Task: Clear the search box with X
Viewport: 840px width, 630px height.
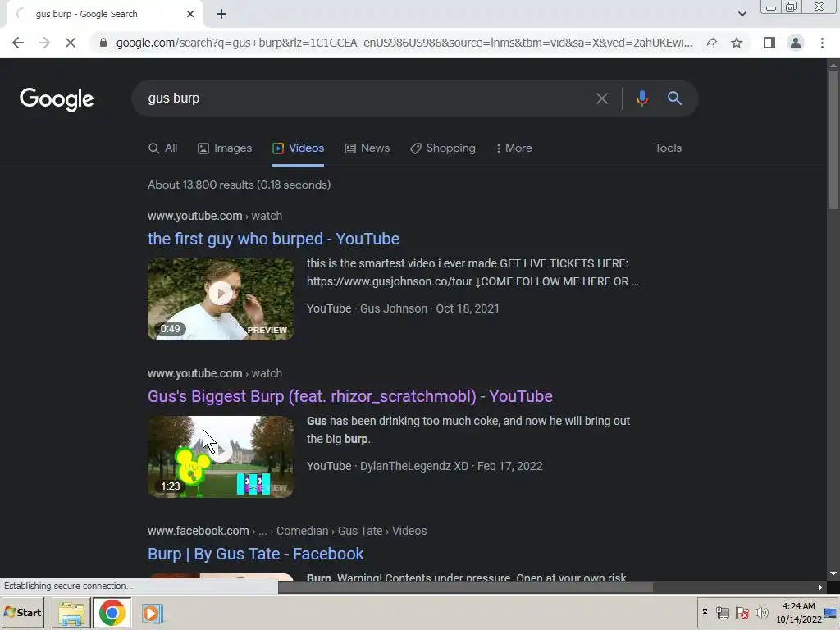Action: click(601, 98)
